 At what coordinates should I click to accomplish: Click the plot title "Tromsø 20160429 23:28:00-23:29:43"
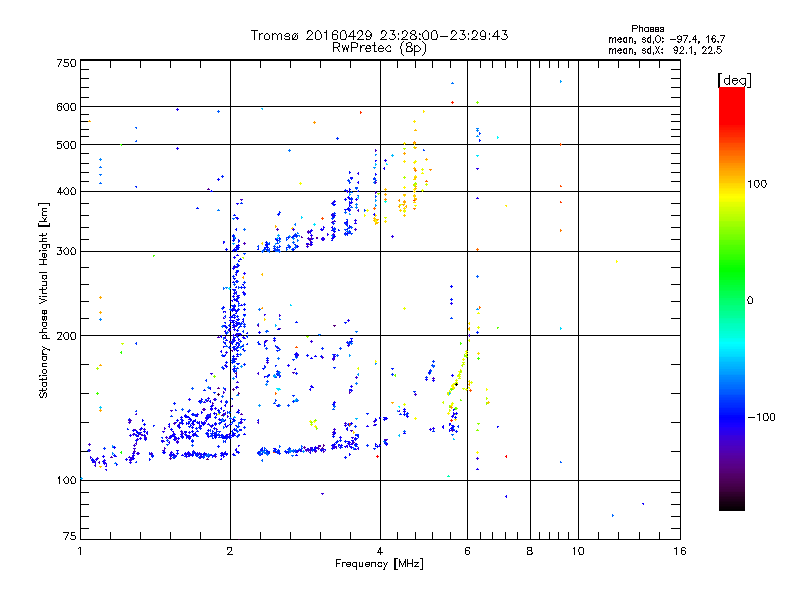(379, 35)
